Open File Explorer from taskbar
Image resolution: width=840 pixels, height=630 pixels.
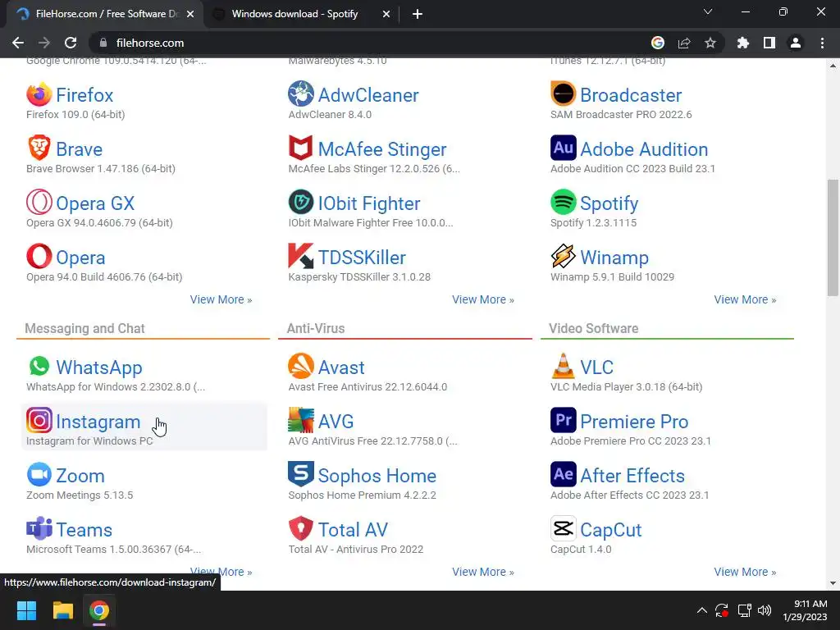(62, 610)
